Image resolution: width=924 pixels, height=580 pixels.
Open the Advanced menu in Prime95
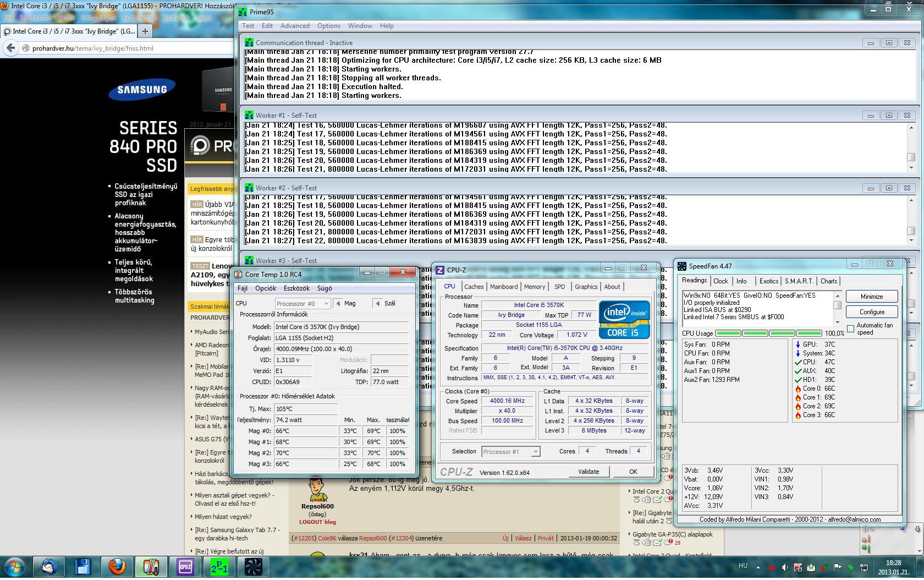point(295,26)
